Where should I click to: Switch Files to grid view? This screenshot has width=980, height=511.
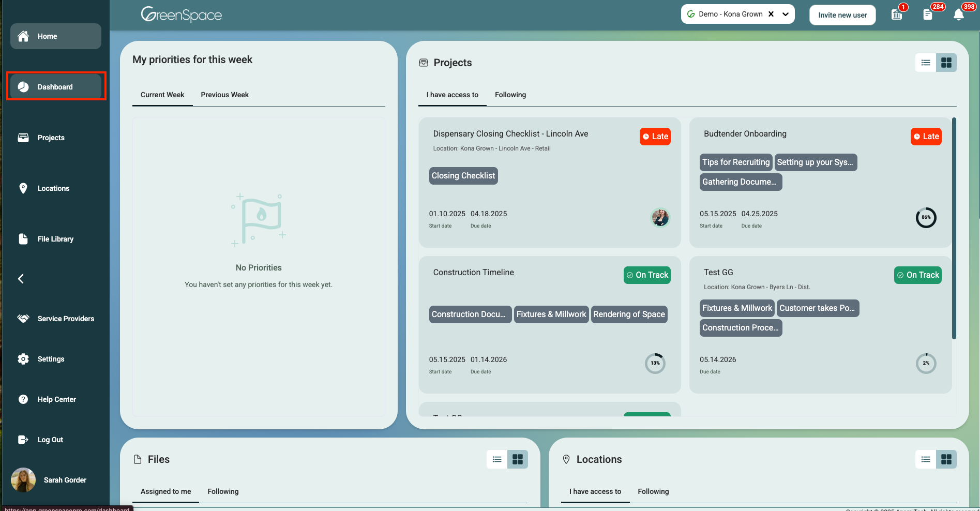(x=518, y=459)
